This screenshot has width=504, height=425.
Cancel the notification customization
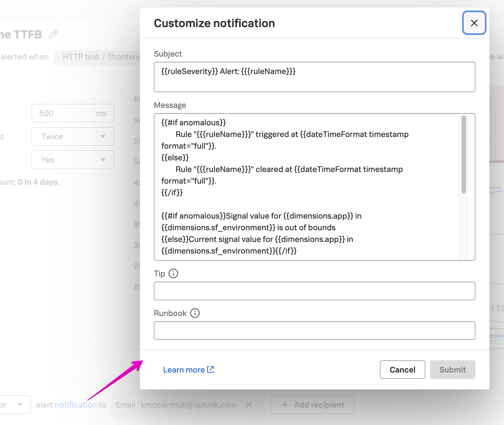coord(402,370)
